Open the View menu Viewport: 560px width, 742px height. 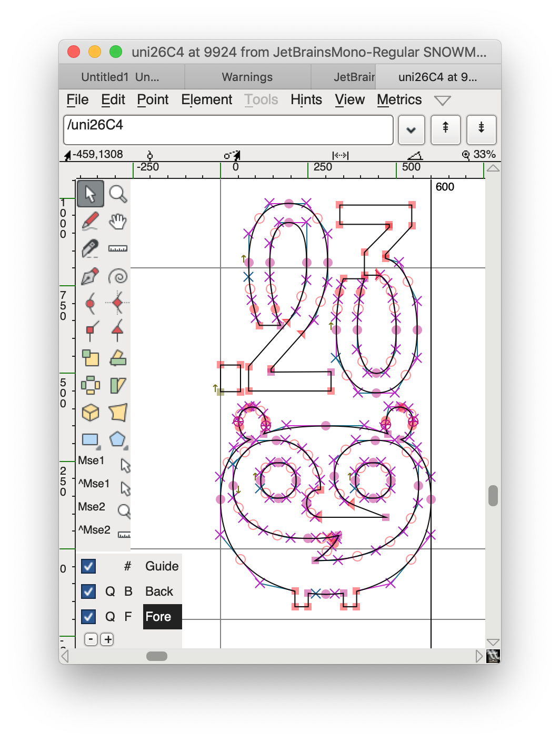point(349,100)
